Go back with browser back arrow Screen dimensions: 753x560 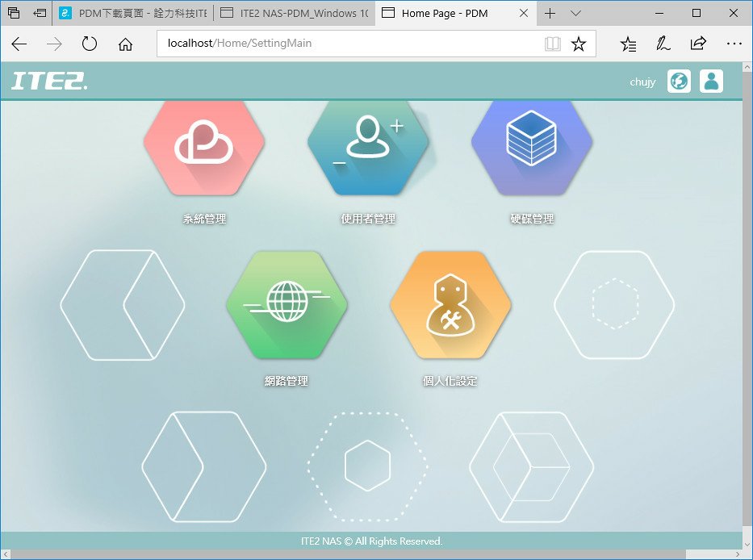19,44
